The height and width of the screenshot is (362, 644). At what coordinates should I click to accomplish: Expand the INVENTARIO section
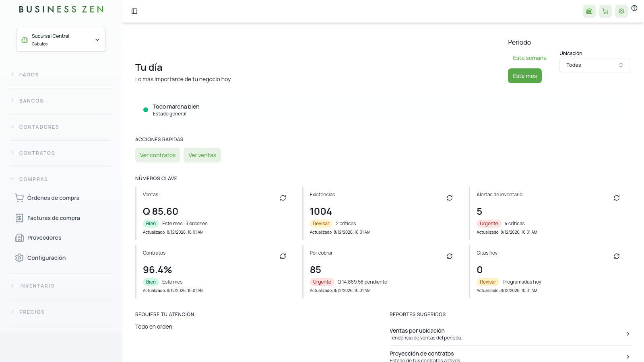[x=61, y=286]
